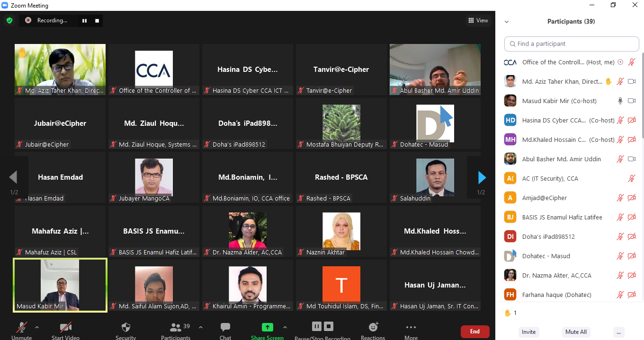
Task: Collapse the Participants panel chevron
Action: (x=507, y=22)
